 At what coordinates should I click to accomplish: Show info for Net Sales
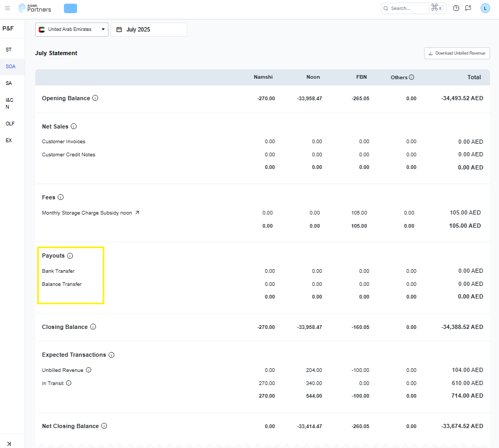(73, 126)
